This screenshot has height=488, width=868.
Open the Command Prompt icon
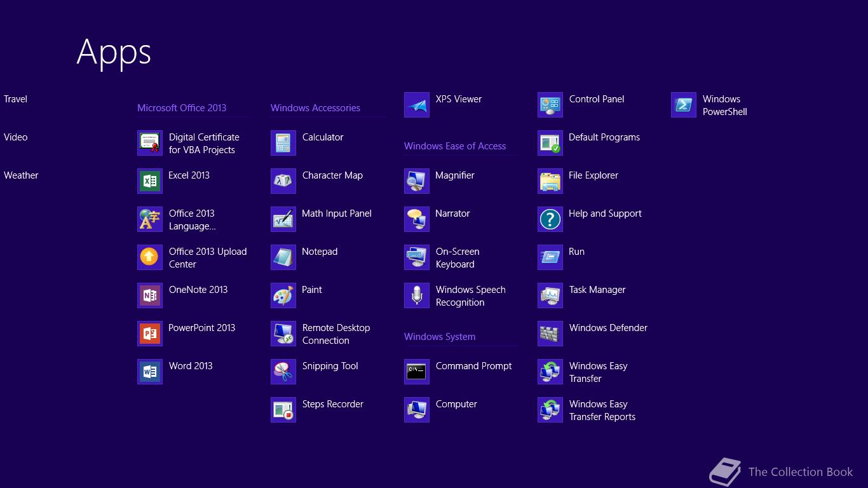tap(417, 372)
